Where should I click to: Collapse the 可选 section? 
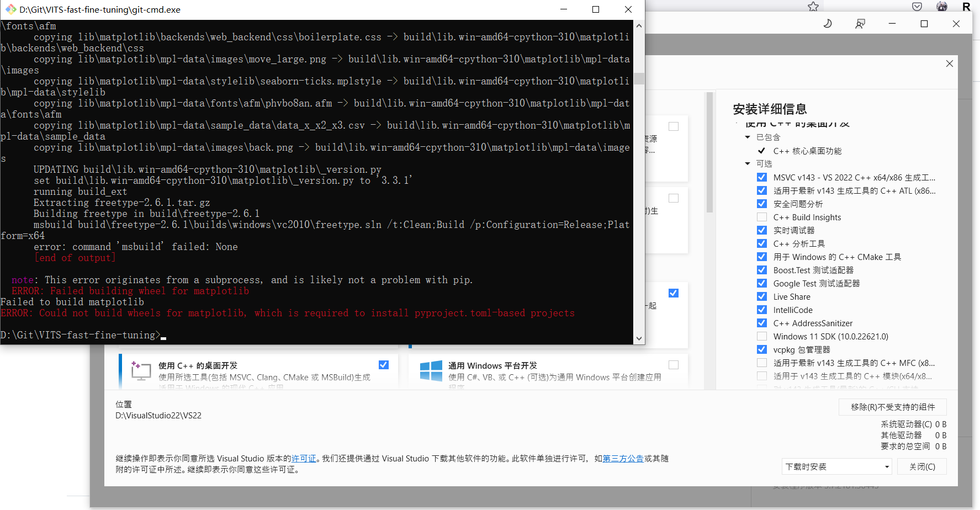pos(748,163)
